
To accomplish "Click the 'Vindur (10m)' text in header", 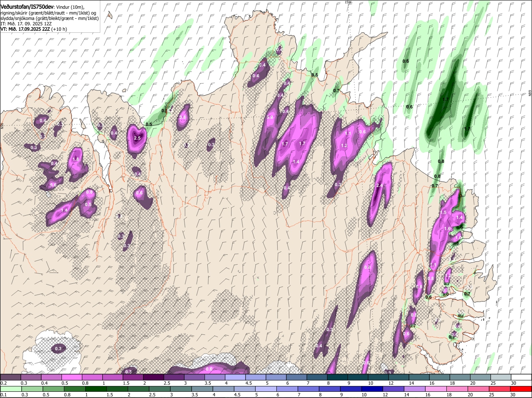I will pyautogui.click(x=70, y=7).
